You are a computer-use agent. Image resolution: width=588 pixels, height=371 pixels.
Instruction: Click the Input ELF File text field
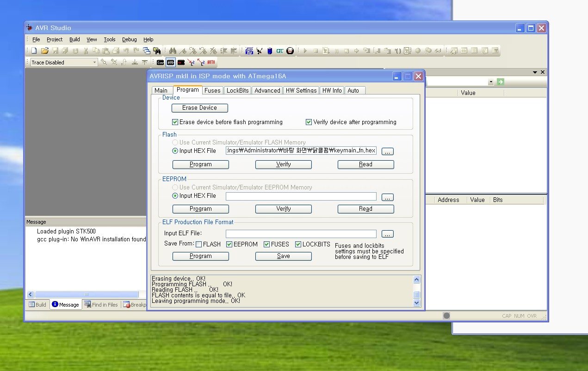click(301, 234)
